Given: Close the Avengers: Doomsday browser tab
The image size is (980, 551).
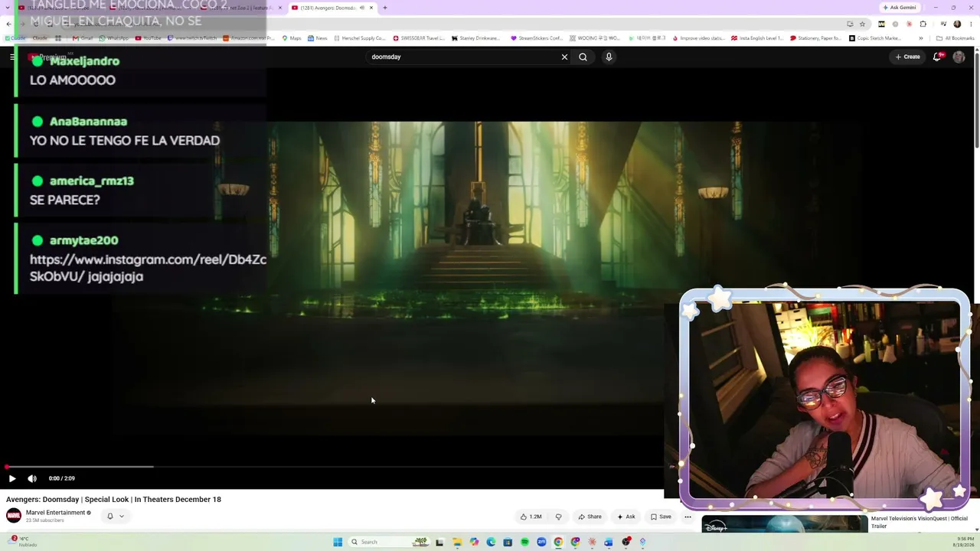Looking at the screenshot, I should tap(371, 8).
